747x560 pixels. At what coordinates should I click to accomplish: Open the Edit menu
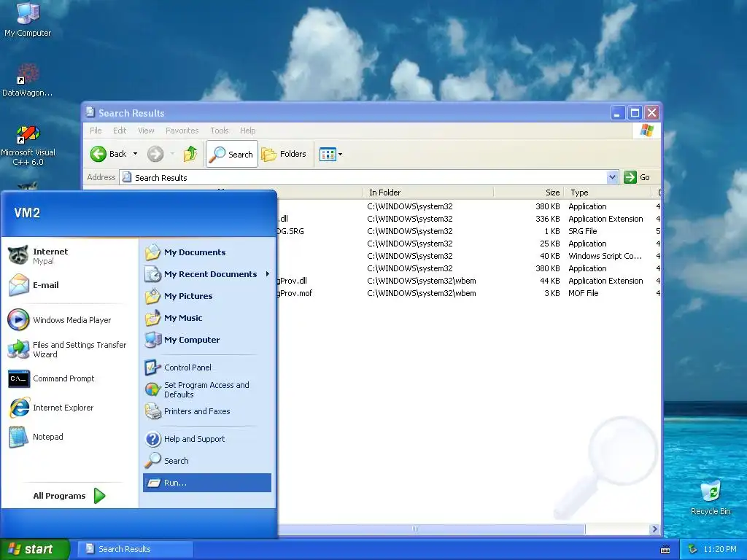click(120, 131)
